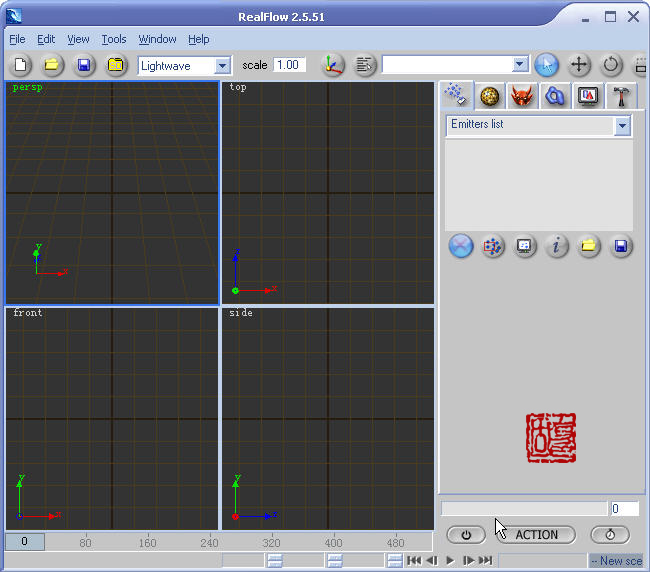This screenshot has width=650, height=572.
Task: Click the blue mesh objects tab
Action: click(x=555, y=95)
